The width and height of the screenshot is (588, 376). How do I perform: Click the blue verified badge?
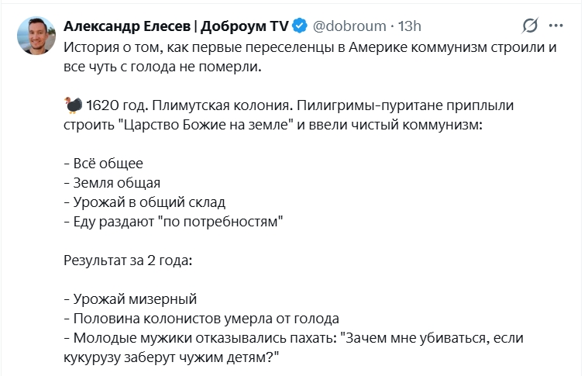[301, 26]
